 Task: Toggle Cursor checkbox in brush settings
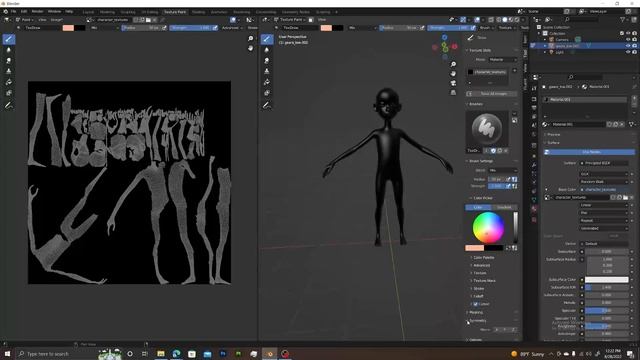pyautogui.click(x=476, y=304)
